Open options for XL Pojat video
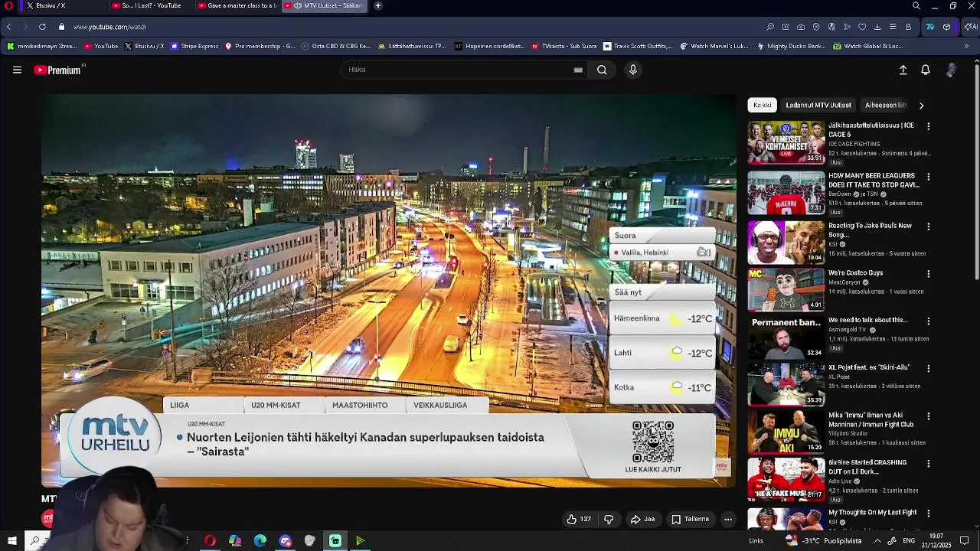This screenshot has height=551, width=980. tap(929, 368)
